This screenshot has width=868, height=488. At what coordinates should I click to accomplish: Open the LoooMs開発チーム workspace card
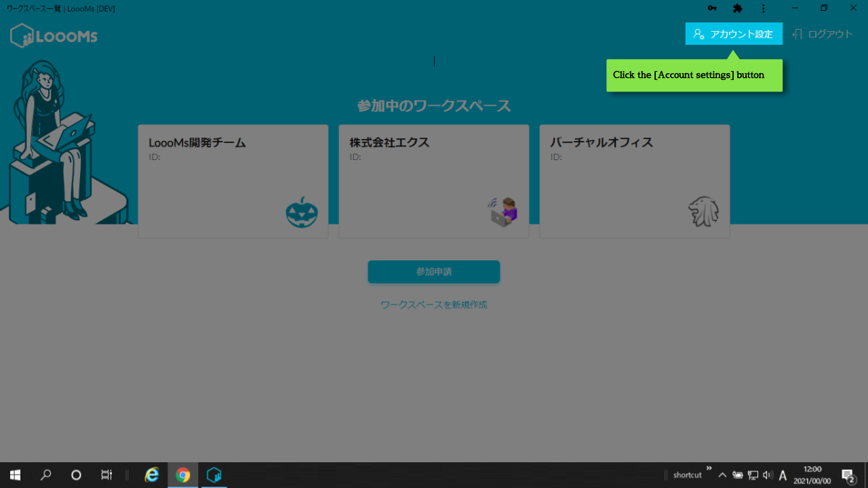tap(233, 181)
